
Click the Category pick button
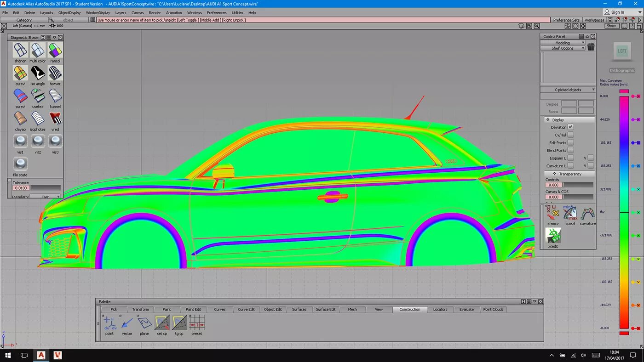(x=24, y=20)
